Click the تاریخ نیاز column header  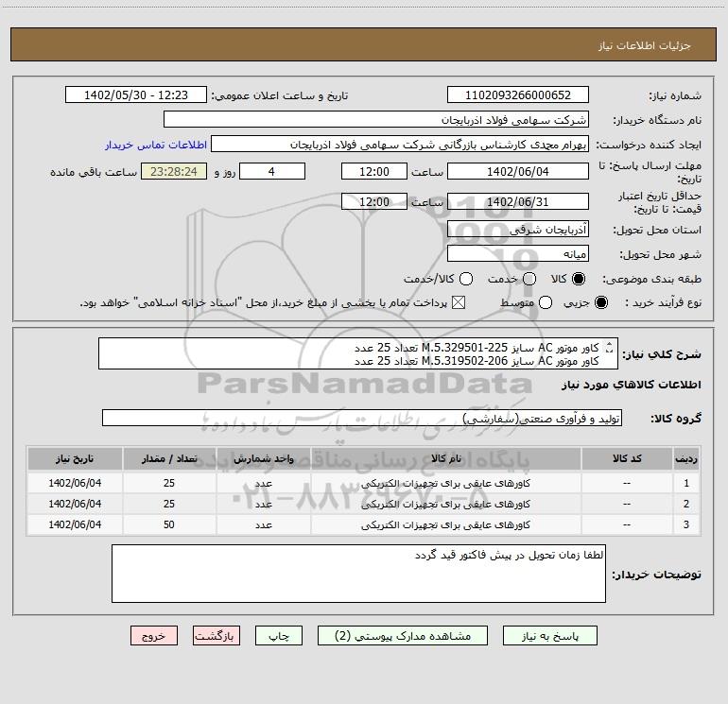click(75, 458)
